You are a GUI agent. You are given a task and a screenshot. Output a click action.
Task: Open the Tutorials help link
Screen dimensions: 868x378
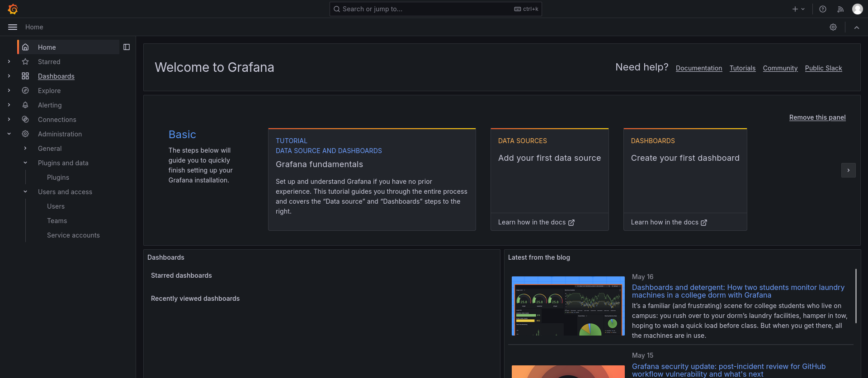(x=742, y=68)
